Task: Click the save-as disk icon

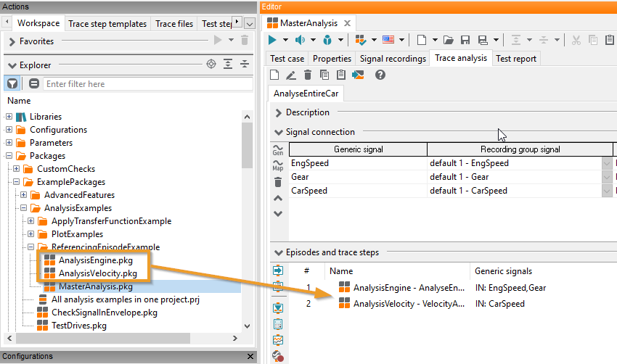Action: click(483, 40)
